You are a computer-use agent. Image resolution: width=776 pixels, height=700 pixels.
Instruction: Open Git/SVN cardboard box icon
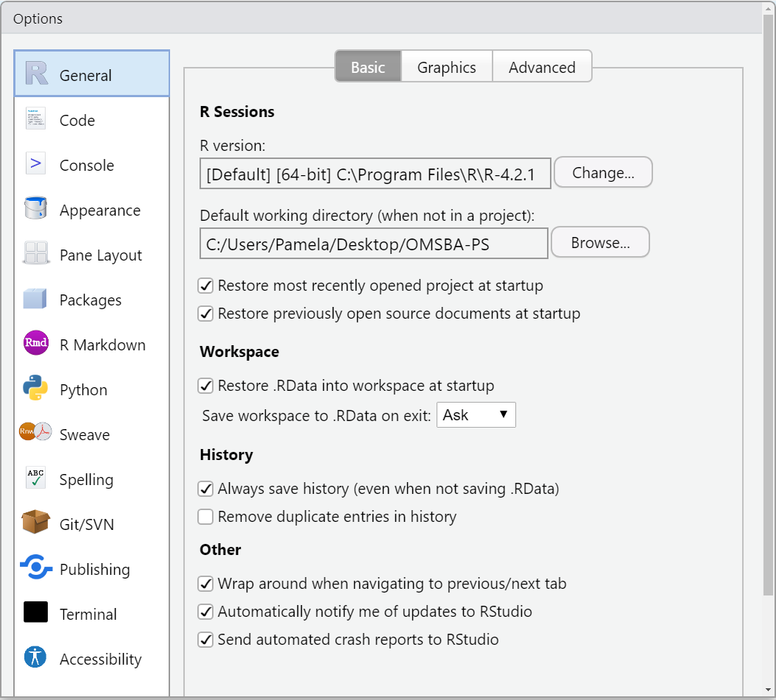coord(35,522)
